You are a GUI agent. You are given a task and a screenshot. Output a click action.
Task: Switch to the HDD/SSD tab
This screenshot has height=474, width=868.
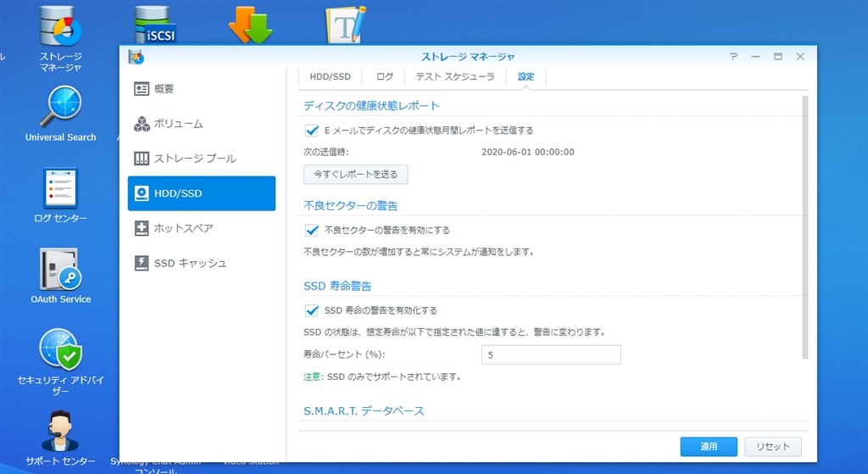330,77
